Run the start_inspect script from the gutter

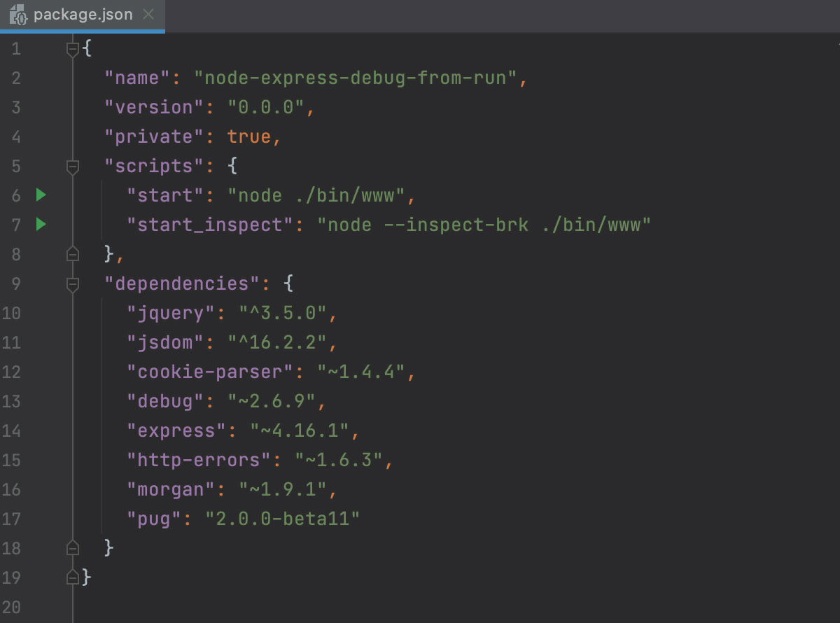pos(41,225)
